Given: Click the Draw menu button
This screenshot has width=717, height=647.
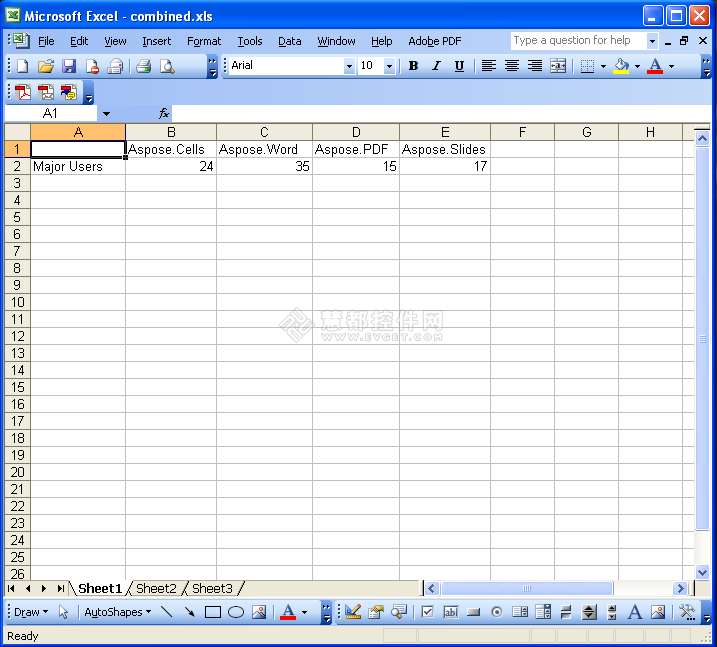Looking at the screenshot, I should [x=28, y=612].
